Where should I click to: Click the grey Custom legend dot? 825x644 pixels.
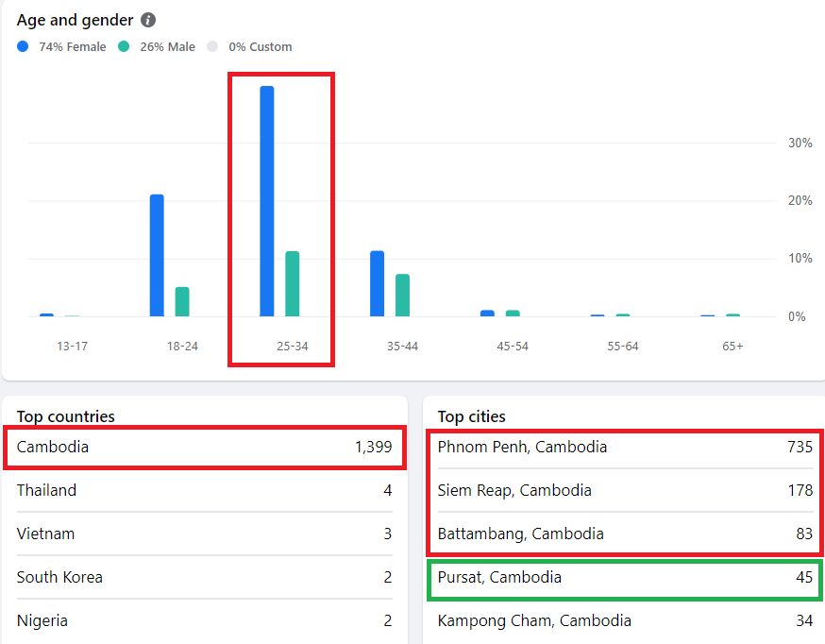point(212,46)
